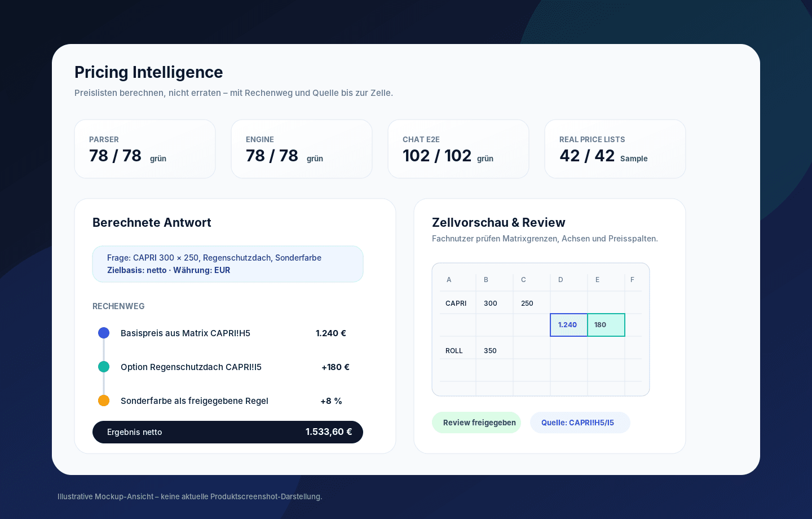Click the Zellvorschau & Review heading
The image size is (812, 519).
[x=498, y=223]
